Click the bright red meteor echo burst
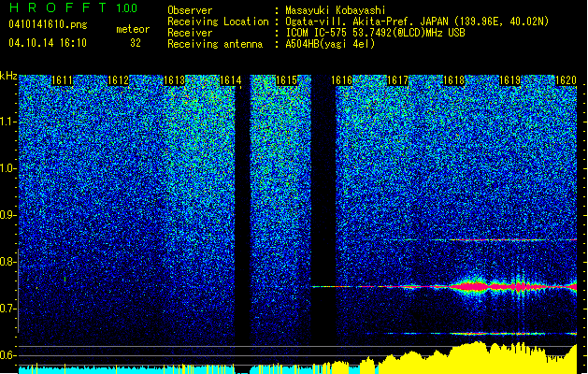This screenshot has width=588, height=374. (474, 287)
